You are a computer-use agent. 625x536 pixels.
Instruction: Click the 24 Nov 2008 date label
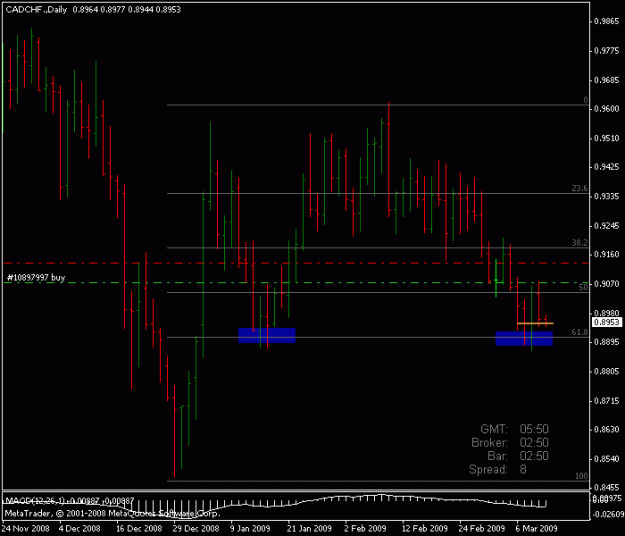click(x=26, y=529)
